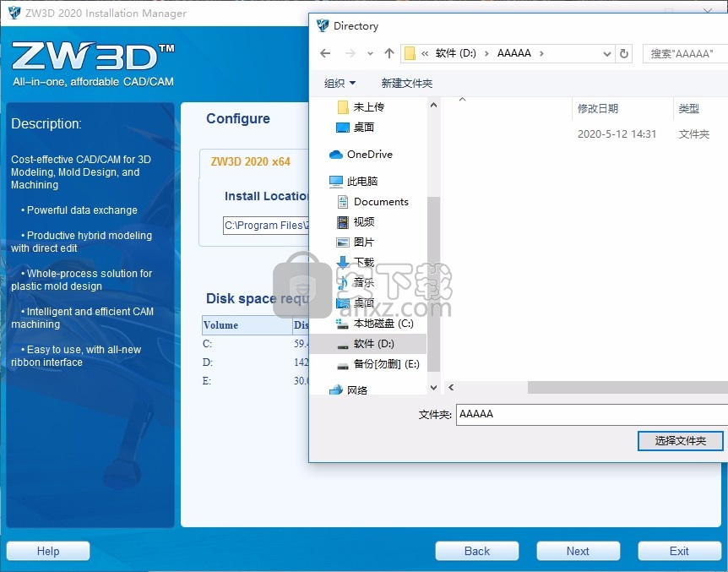728x572 pixels.
Task: Click Next button in Installation Manager
Action: [578, 551]
